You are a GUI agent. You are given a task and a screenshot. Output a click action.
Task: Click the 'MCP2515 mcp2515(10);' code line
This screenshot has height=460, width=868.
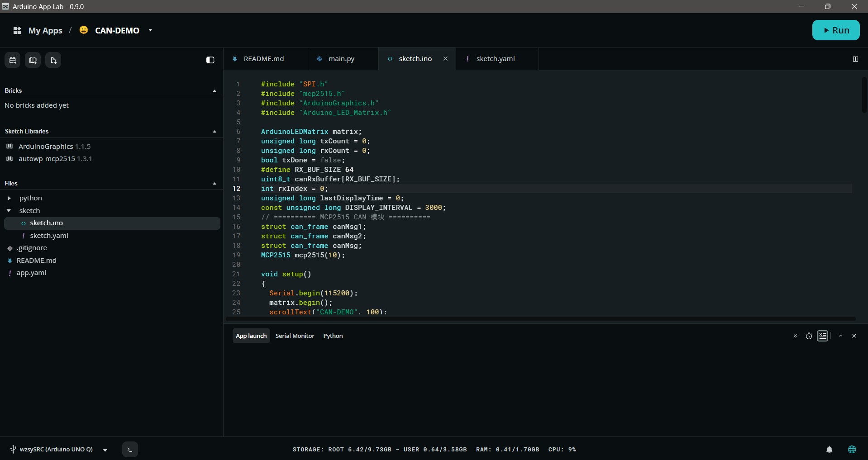click(x=303, y=255)
